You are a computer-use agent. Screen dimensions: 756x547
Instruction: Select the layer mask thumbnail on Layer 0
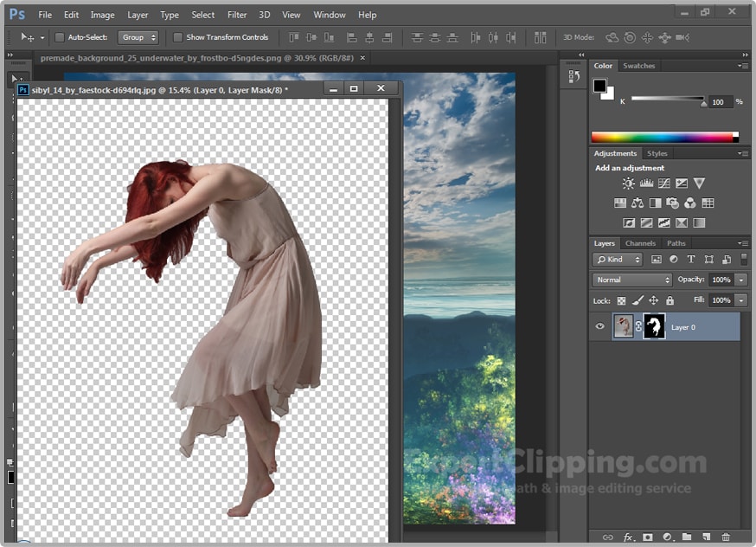pyautogui.click(x=654, y=327)
